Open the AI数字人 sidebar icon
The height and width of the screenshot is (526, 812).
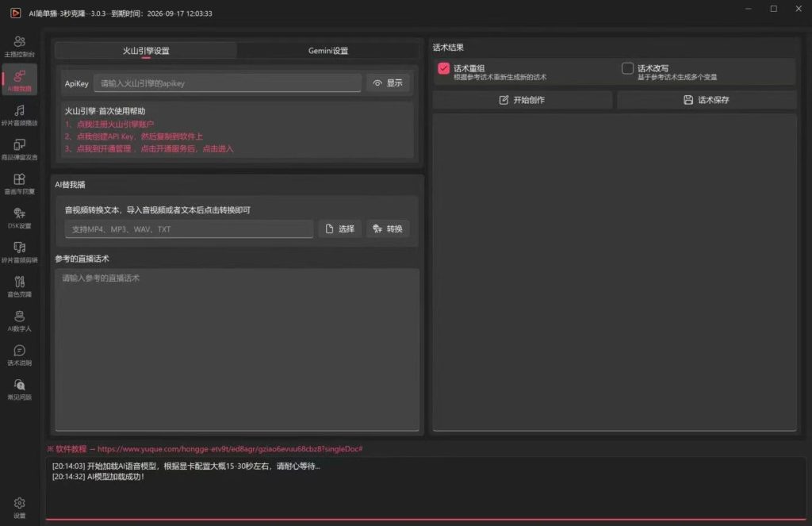click(19, 321)
